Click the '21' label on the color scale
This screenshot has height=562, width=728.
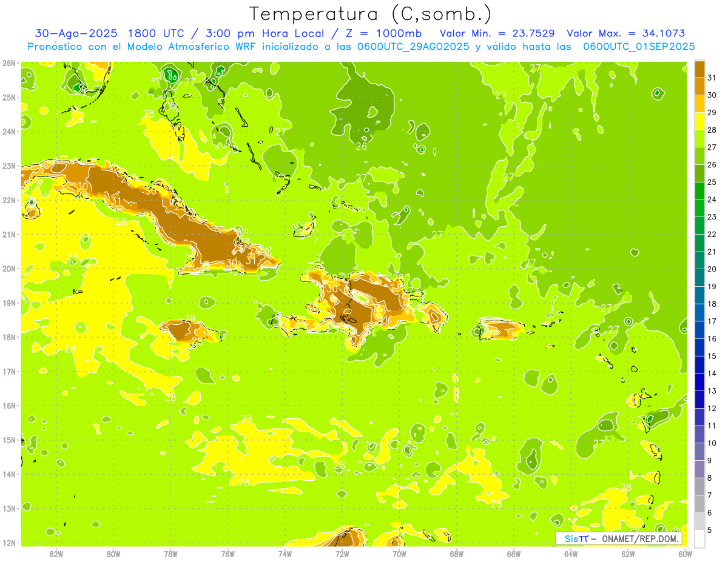[x=712, y=252]
